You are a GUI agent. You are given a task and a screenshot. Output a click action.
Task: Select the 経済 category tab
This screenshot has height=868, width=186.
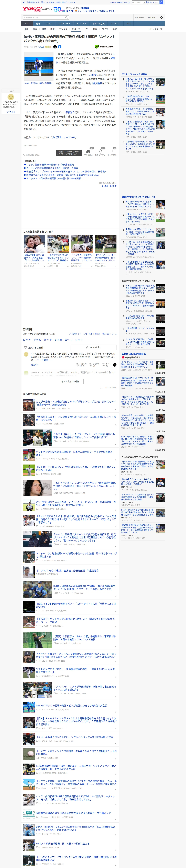52,29
